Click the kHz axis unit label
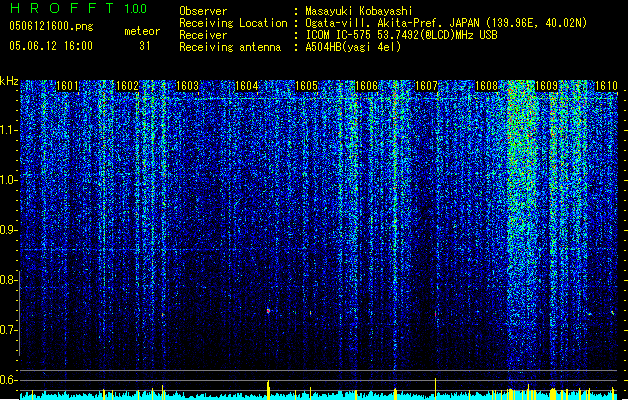This screenshot has height=400, width=629. pyautogui.click(x=9, y=81)
